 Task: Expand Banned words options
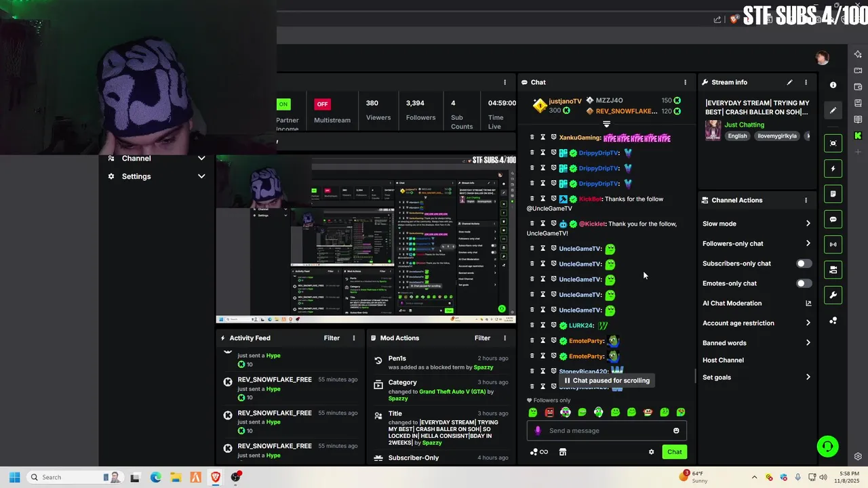[x=808, y=343]
